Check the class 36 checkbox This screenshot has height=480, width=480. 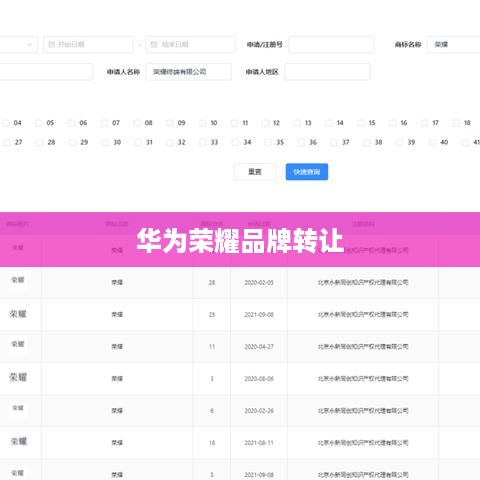(301, 142)
